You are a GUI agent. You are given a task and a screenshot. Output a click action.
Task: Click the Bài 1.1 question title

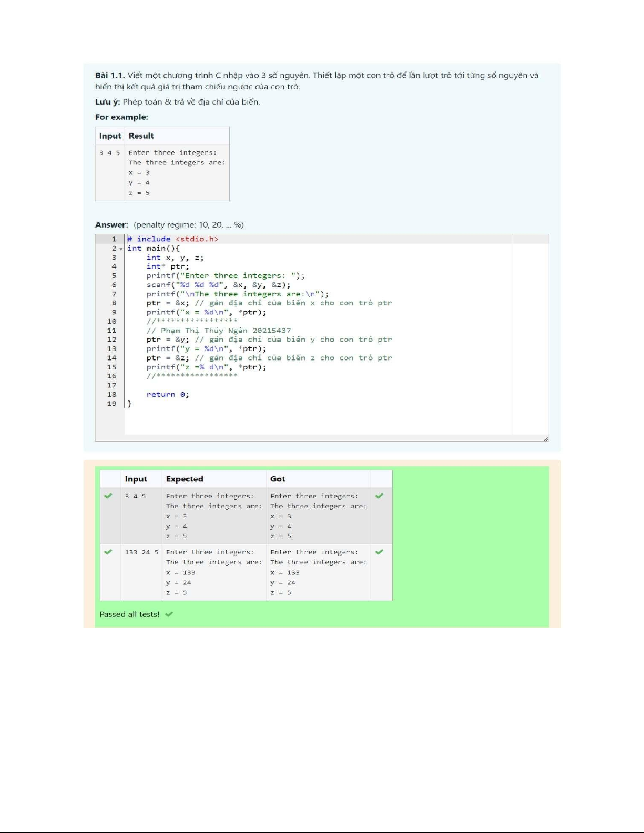[109, 75]
